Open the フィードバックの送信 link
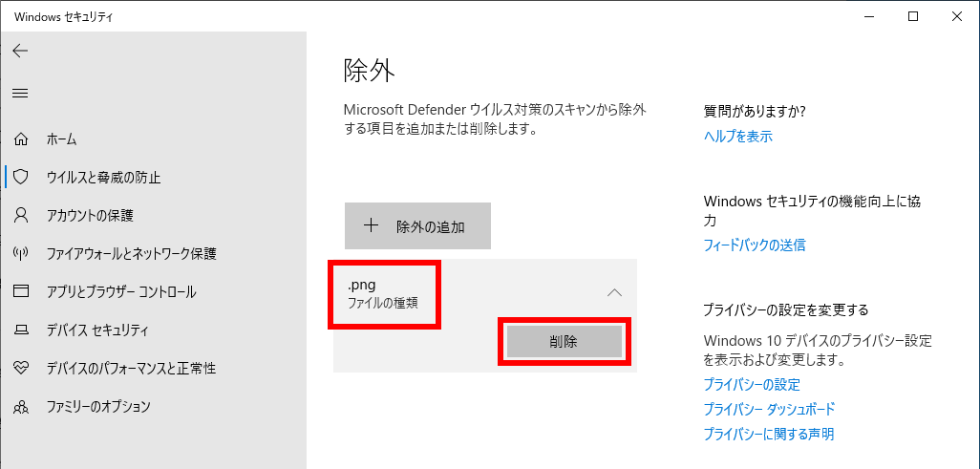Screen dimensions: 980x469 (x=755, y=245)
